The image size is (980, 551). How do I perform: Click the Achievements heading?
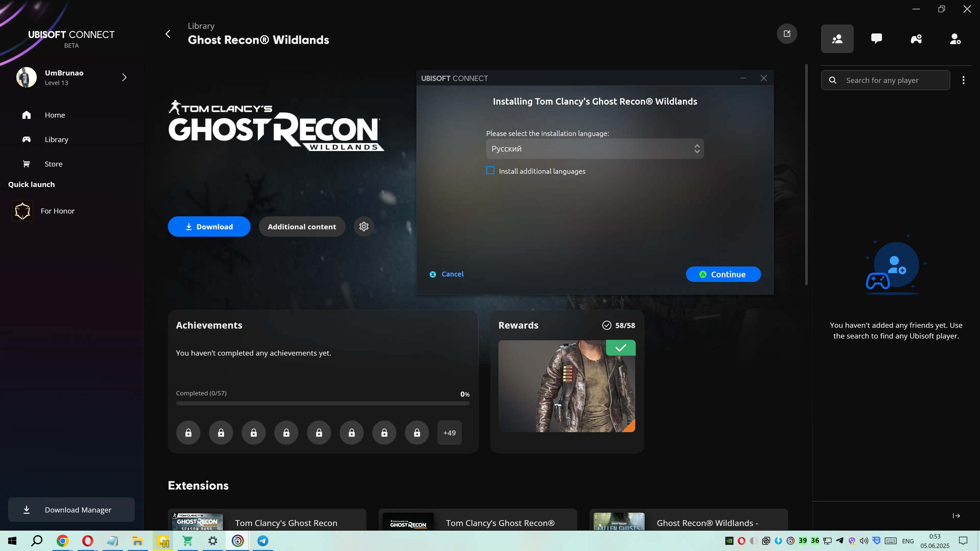[x=209, y=325]
